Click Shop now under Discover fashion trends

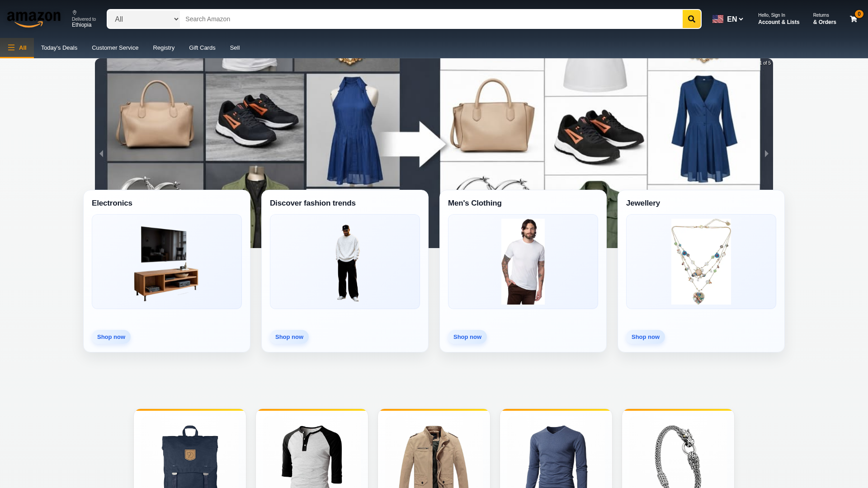tap(289, 337)
